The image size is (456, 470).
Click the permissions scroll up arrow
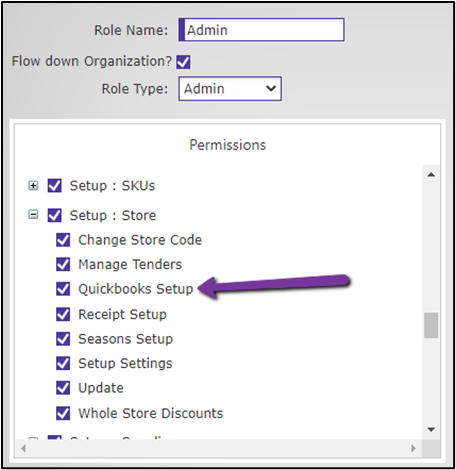pos(431,175)
